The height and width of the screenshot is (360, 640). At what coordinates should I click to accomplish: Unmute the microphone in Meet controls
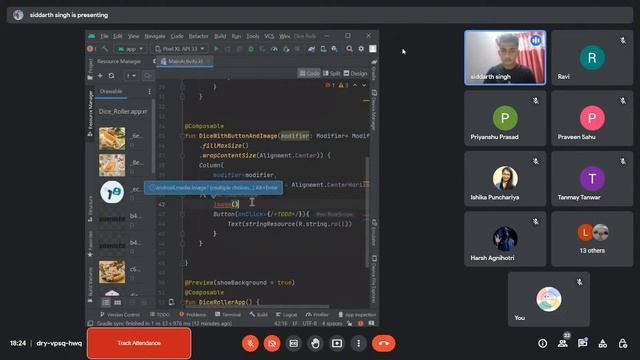[x=250, y=343]
